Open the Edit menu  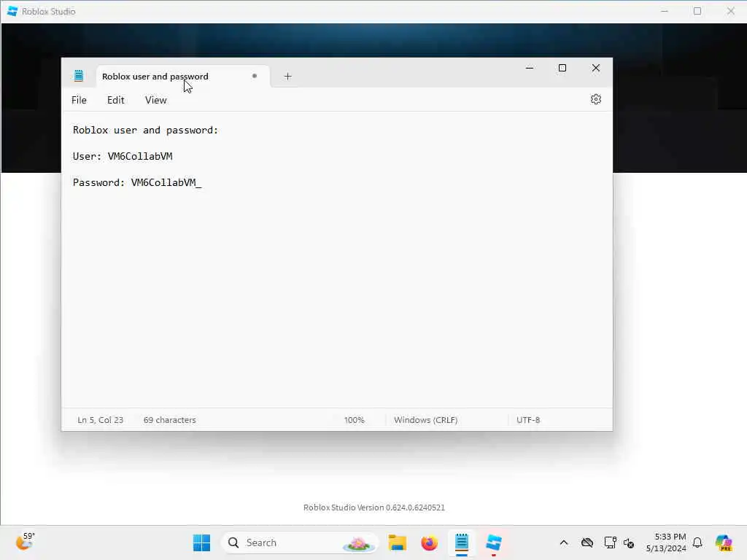(115, 100)
